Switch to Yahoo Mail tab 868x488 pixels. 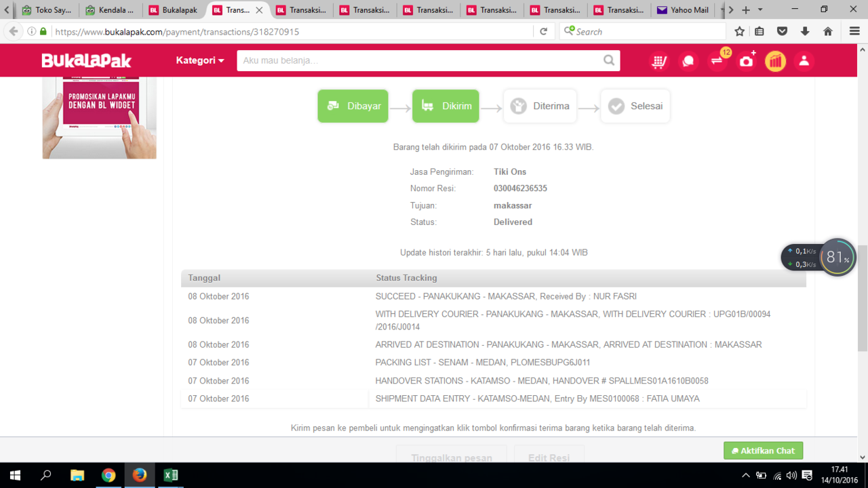682,10
